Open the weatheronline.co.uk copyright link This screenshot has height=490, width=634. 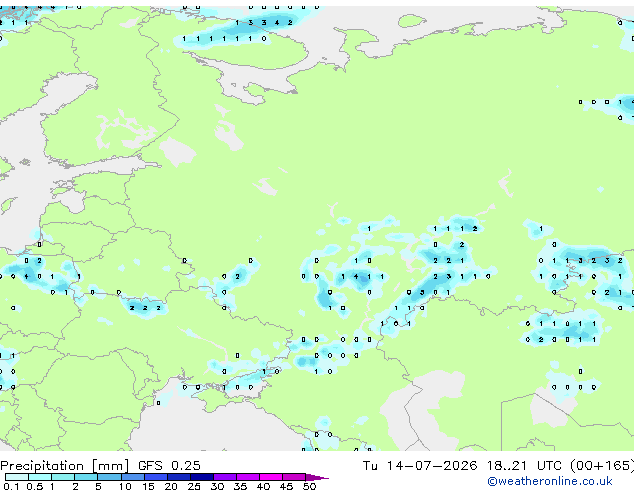tap(549, 481)
